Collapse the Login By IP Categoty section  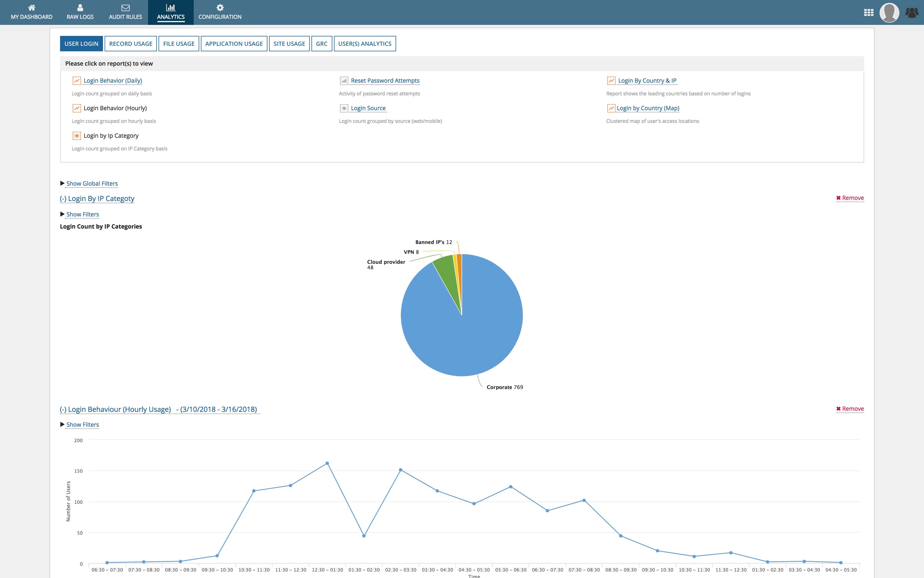pyautogui.click(x=97, y=198)
